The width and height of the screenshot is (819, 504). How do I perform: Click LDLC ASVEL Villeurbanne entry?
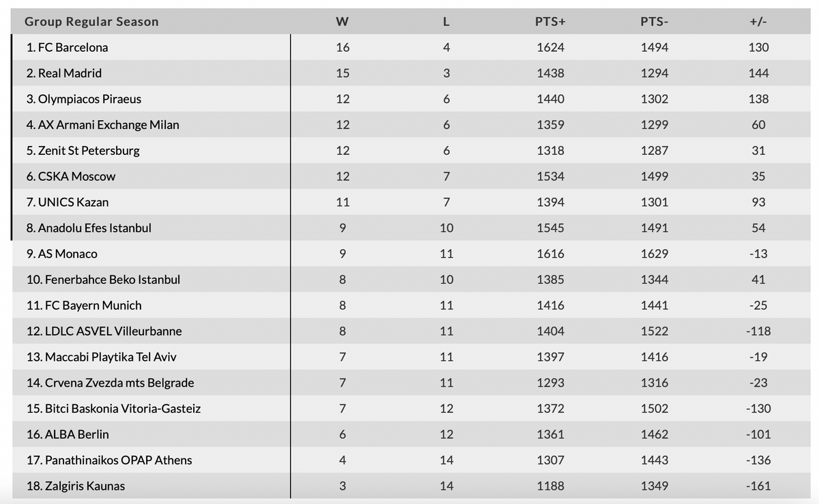pos(104,331)
